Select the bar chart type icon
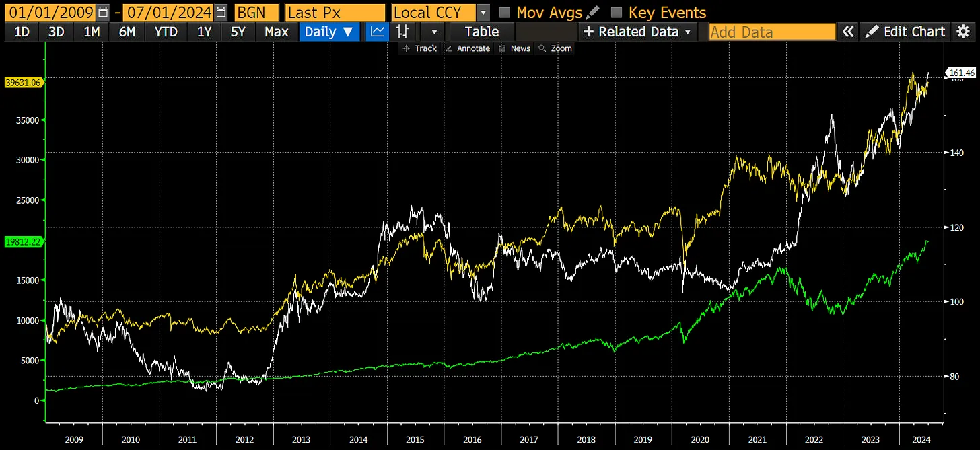The width and height of the screenshot is (980, 450). (x=403, y=31)
